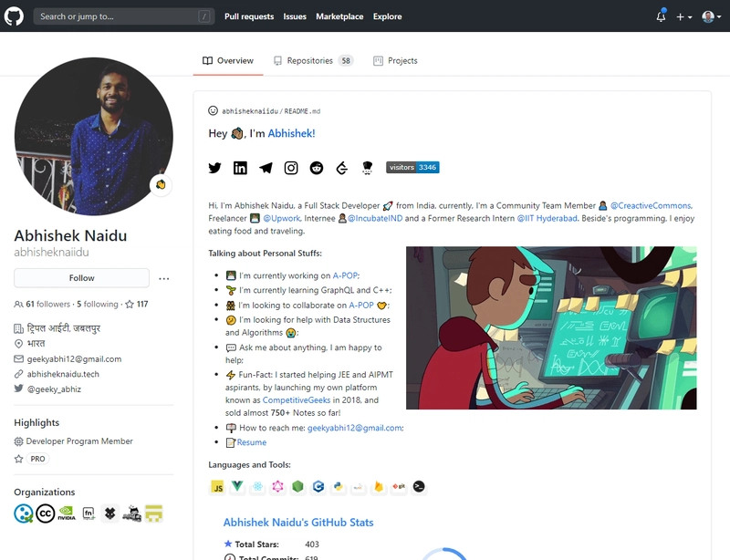Click the visitors 3346 badge
Screen dimensions: 730x560
point(412,167)
